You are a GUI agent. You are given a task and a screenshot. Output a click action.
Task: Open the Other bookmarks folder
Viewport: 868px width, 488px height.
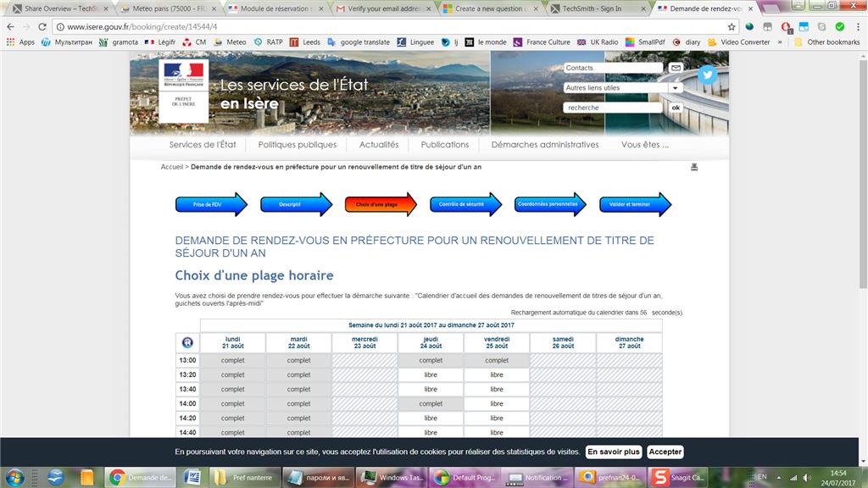tap(827, 42)
